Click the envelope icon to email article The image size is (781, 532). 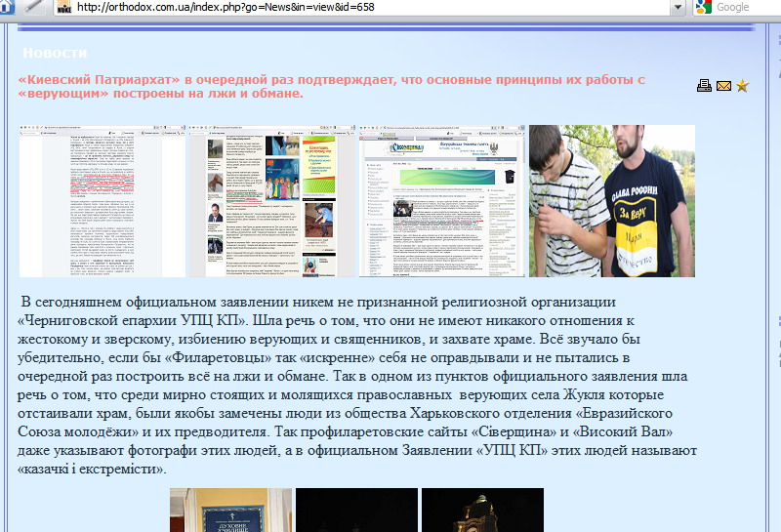coord(723,86)
